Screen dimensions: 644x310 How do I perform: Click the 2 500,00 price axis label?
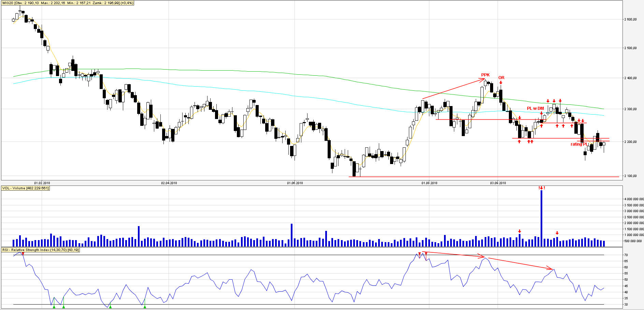point(631,48)
